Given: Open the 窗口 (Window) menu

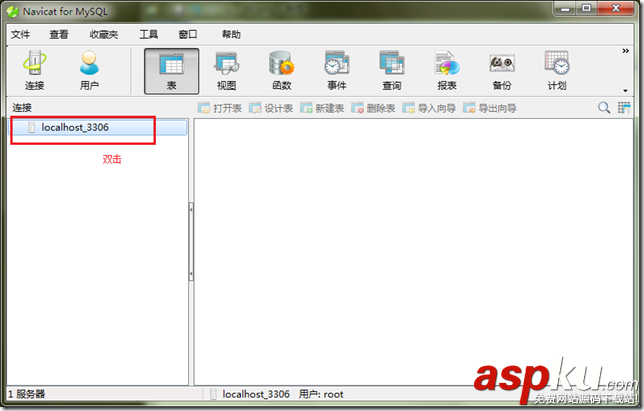Looking at the screenshot, I should coord(188,34).
